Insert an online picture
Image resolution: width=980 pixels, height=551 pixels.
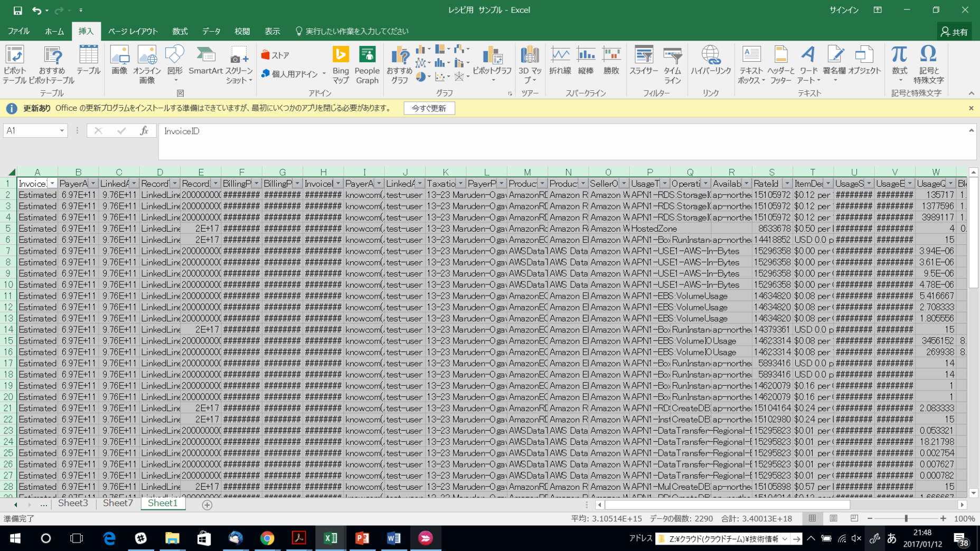(147, 64)
